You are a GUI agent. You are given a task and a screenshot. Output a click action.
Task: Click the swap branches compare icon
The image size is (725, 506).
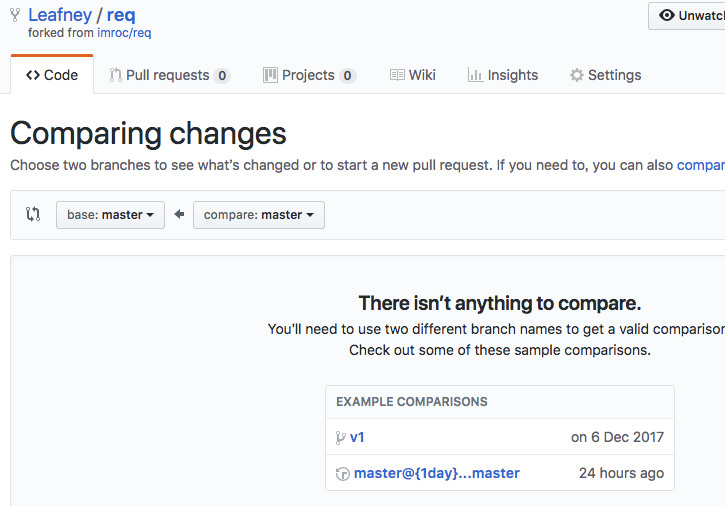point(33,214)
